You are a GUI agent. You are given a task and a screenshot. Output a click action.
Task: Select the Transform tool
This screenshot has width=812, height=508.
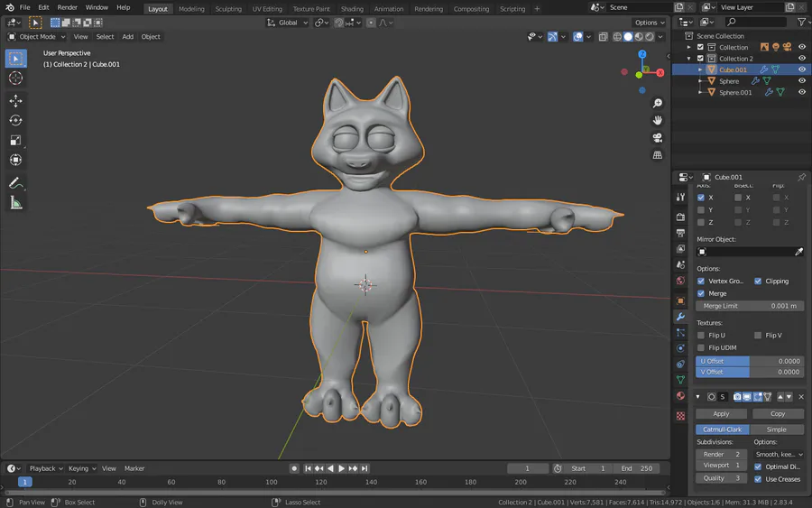tap(15, 160)
